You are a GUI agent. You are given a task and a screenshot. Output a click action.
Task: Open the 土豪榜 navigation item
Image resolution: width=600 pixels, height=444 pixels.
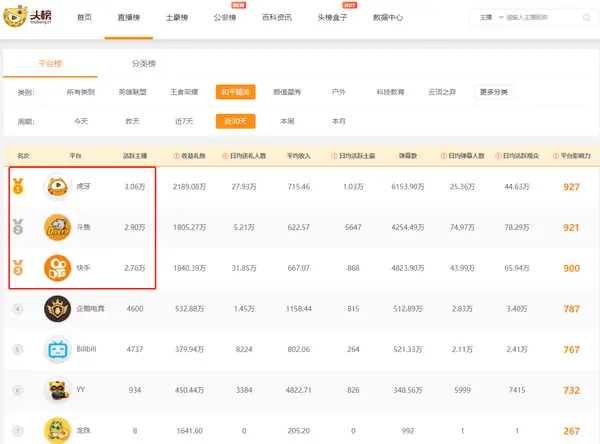click(x=177, y=18)
